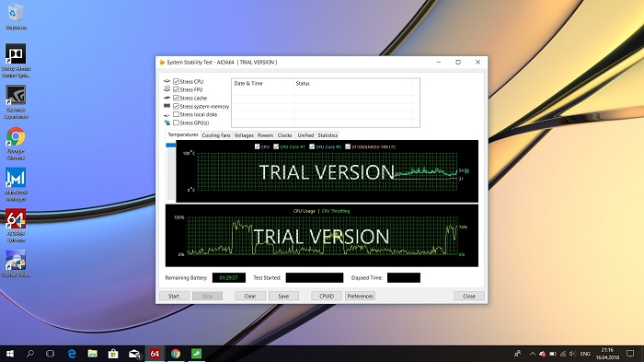Click the battery tray icon
Image resolution: width=644 pixels, height=362 pixels.
tap(553, 354)
